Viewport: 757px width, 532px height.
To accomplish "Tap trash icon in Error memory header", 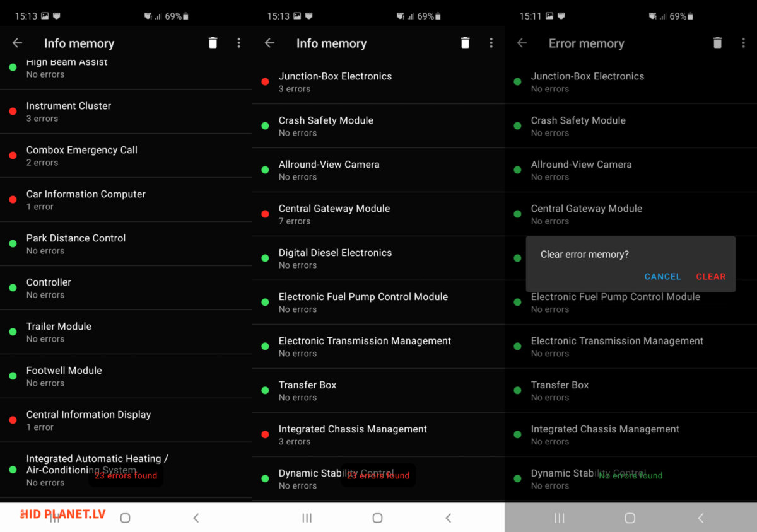I will [717, 43].
